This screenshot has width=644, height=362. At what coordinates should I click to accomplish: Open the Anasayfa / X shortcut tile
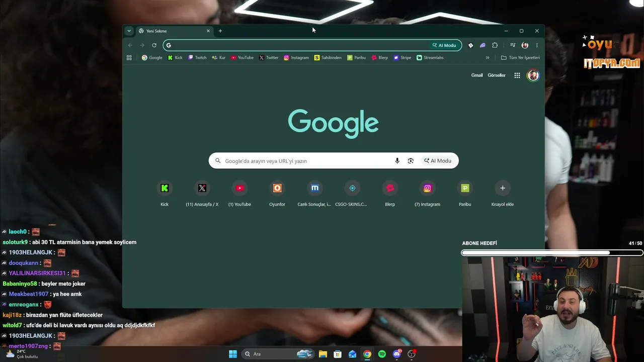(202, 194)
